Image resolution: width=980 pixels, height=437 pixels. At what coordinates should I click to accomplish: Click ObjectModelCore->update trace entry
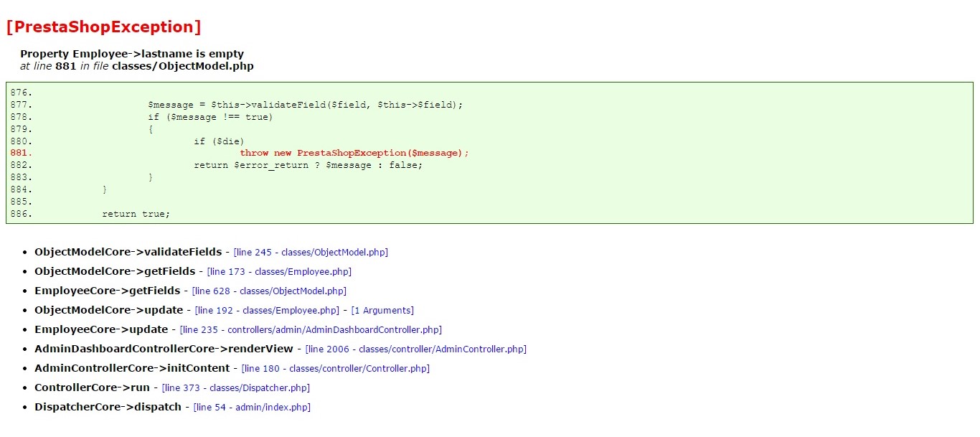click(x=109, y=310)
